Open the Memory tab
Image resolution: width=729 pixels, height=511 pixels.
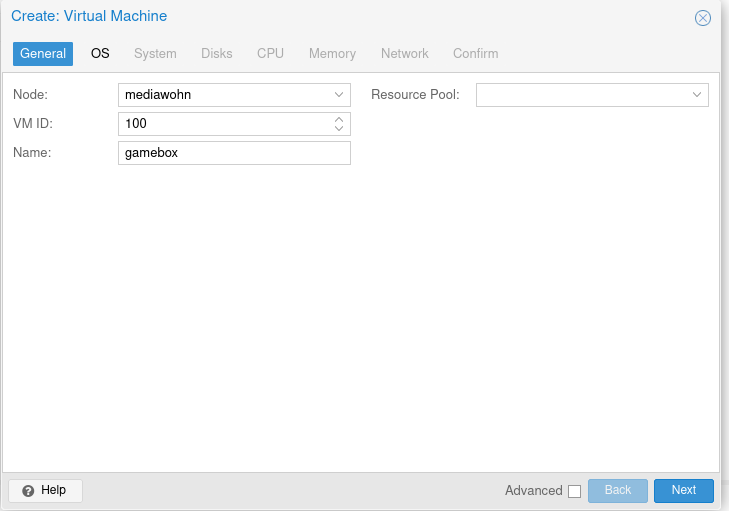pos(332,54)
